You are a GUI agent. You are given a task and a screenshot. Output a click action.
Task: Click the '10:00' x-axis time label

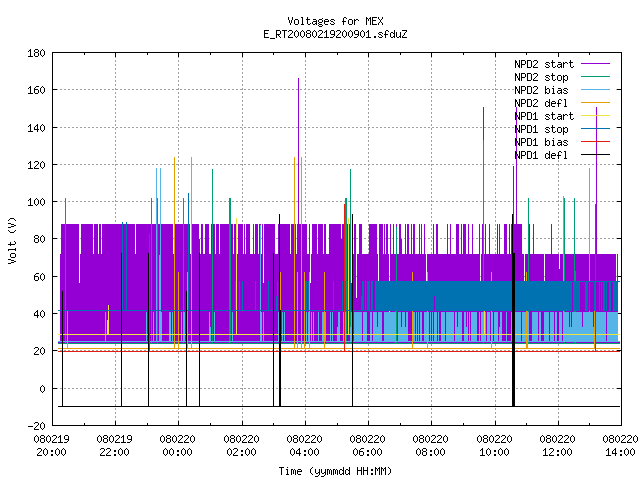(x=494, y=452)
